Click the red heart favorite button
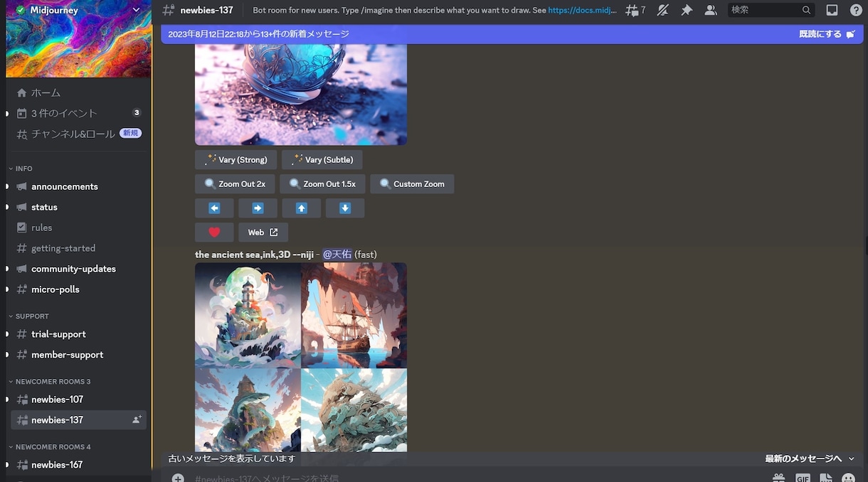The width and height of the screenshot is (868, 482). 214,232
